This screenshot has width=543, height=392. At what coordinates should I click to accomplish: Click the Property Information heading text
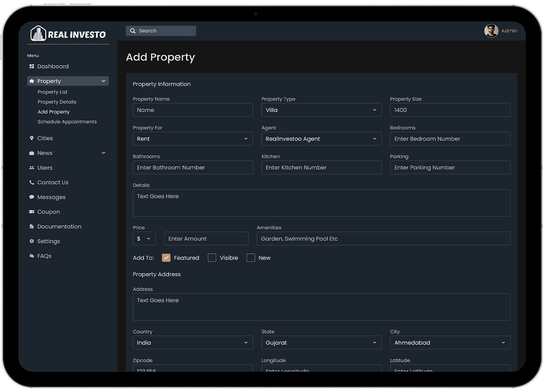point(162,84)
